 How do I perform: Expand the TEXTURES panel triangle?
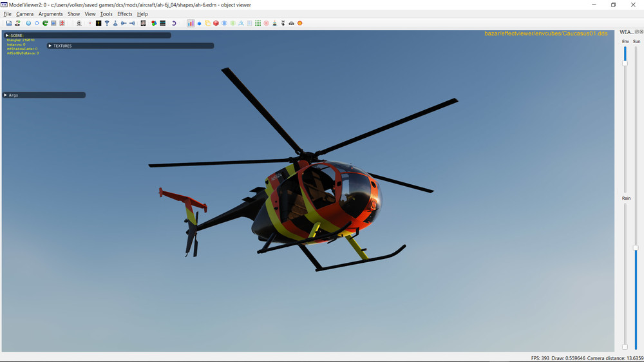tap(50, 46)
